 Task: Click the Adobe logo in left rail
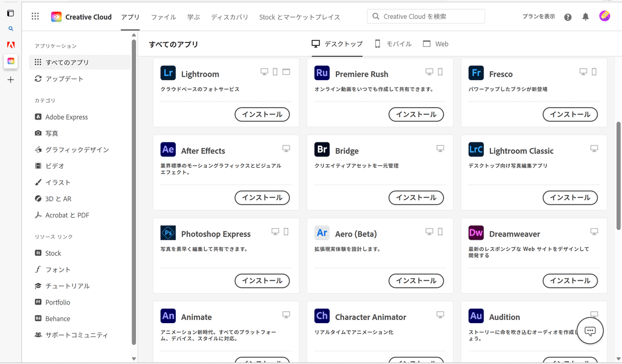tap(11, 45)
